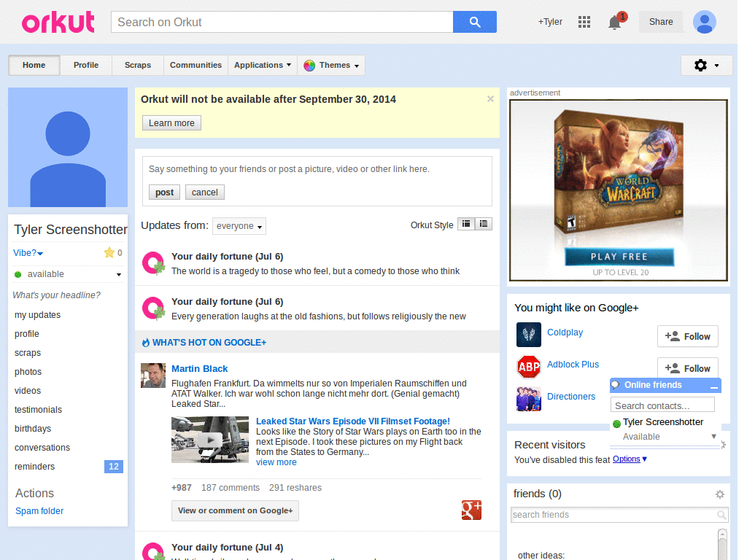Click the post button

click(x=164, y=192)
